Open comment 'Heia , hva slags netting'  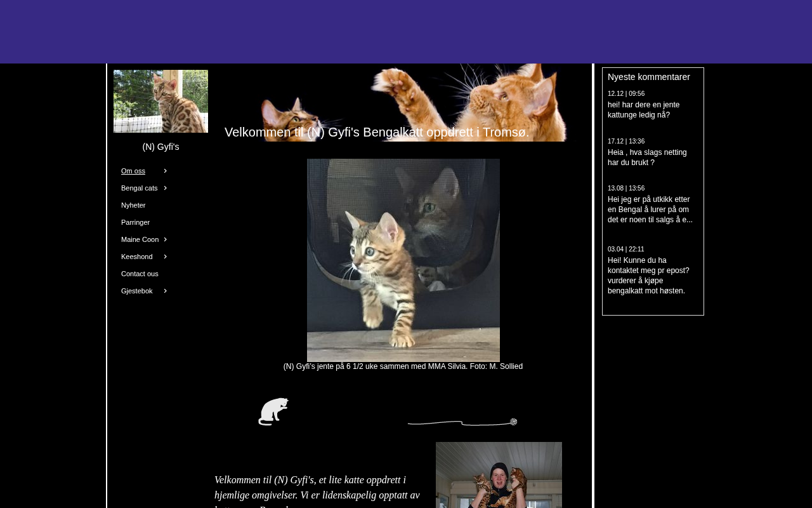647,157
